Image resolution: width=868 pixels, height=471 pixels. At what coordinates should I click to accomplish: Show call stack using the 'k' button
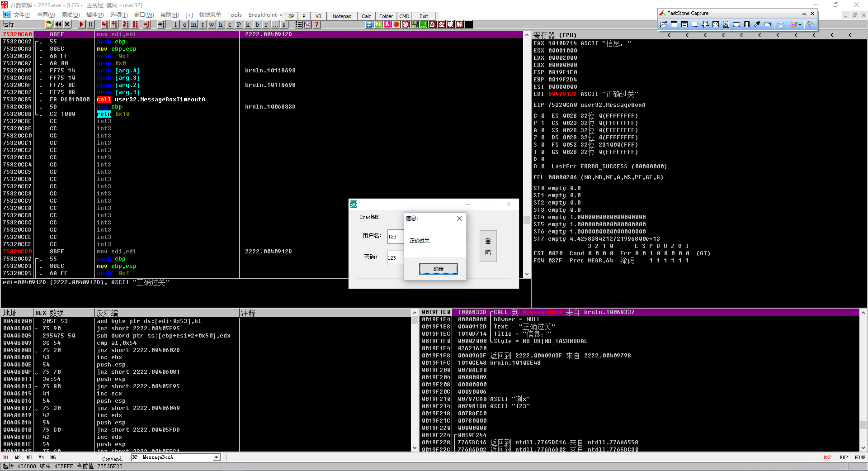coord(248,24)
